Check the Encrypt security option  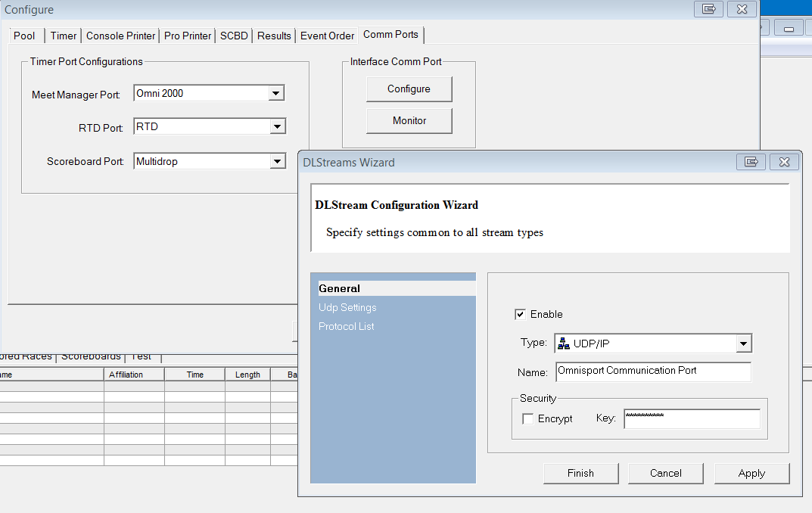528,418
